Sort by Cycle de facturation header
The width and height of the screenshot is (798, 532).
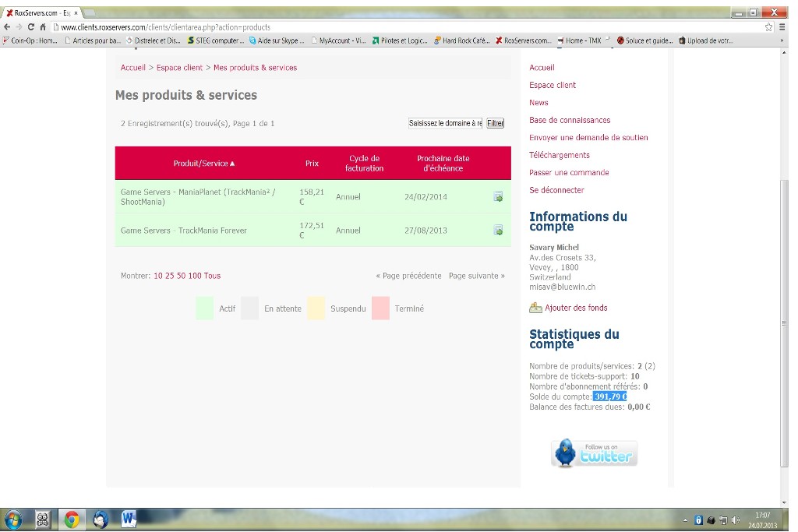[x=365, y=164]
